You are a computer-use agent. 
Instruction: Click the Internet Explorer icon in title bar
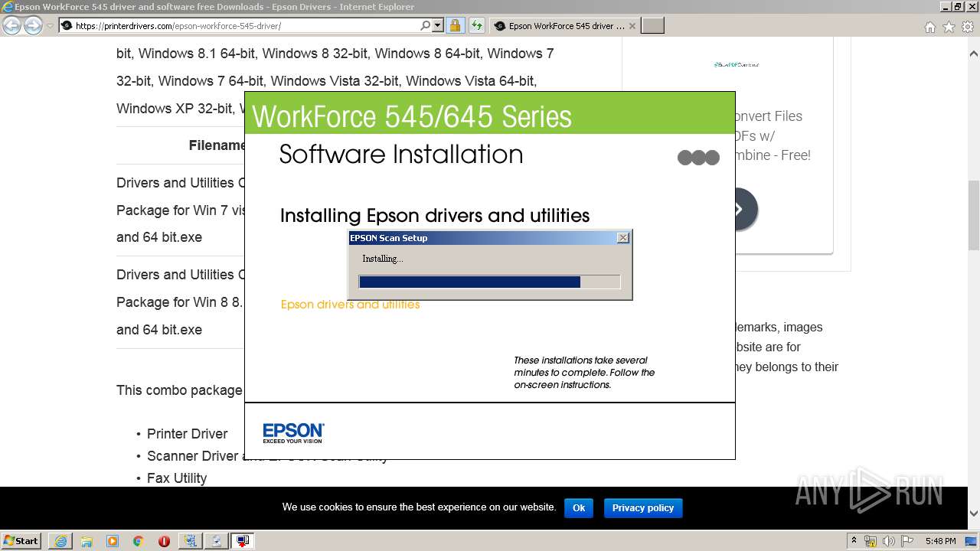(8, 7)
